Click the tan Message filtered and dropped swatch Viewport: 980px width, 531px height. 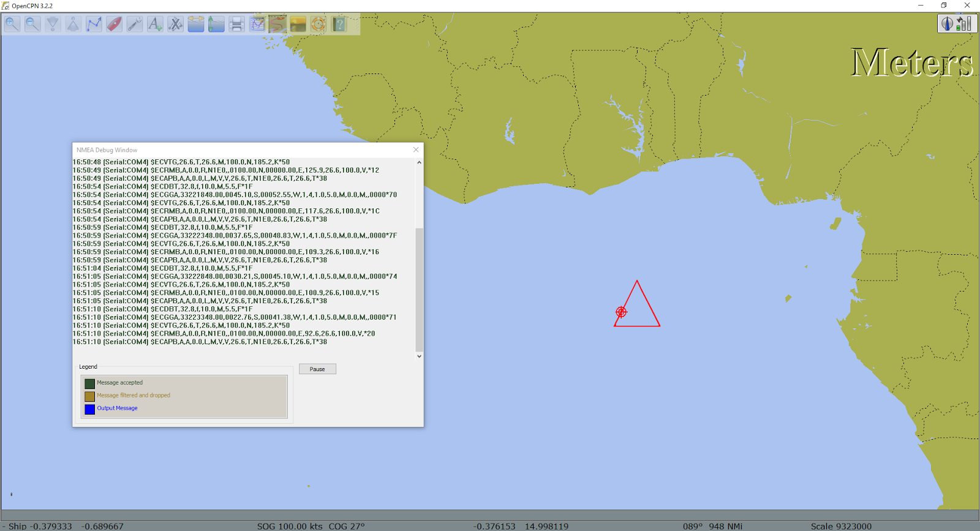(90, 396)
